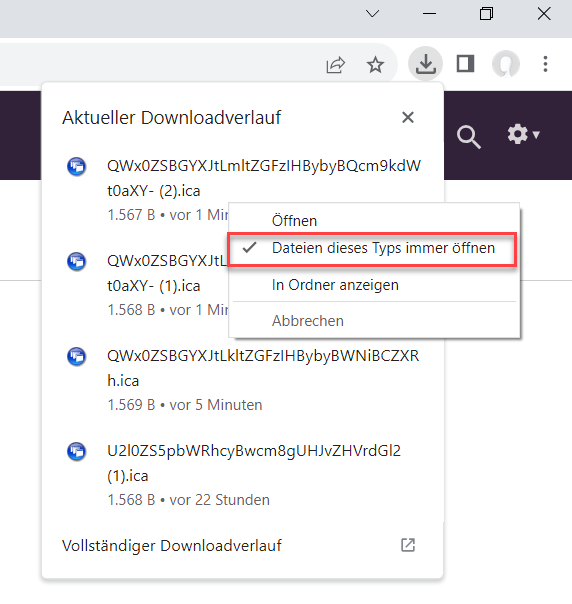The width and height of the screenshot is (572, 604).
Task: Open the Chrome three-dot menu
Action: (x=545, y=64)
